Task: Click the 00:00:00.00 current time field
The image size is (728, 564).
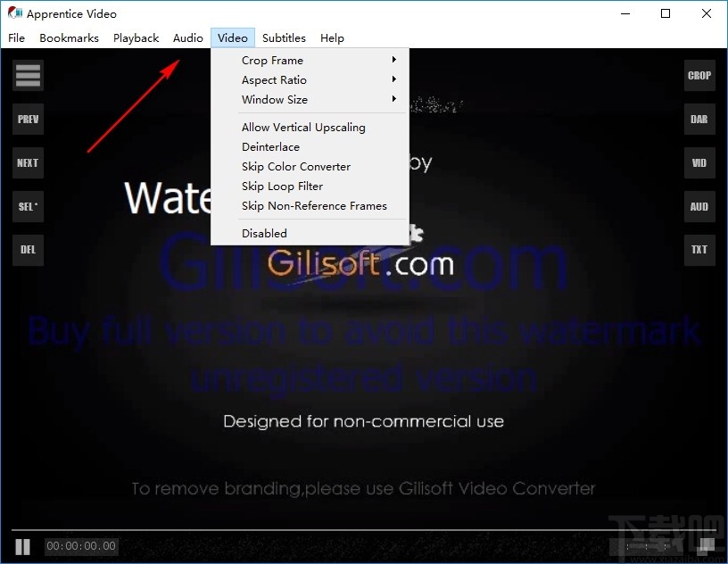Action: [81, 546]
